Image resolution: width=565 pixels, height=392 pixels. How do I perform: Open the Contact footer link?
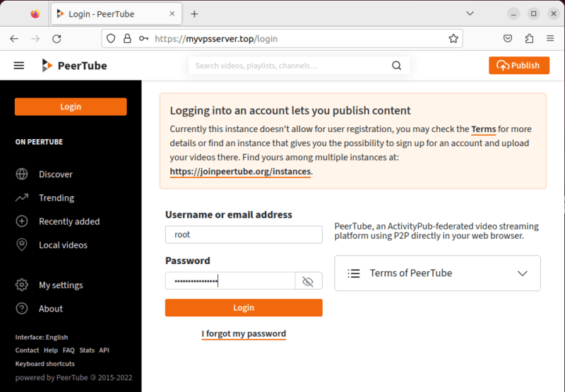27,350
